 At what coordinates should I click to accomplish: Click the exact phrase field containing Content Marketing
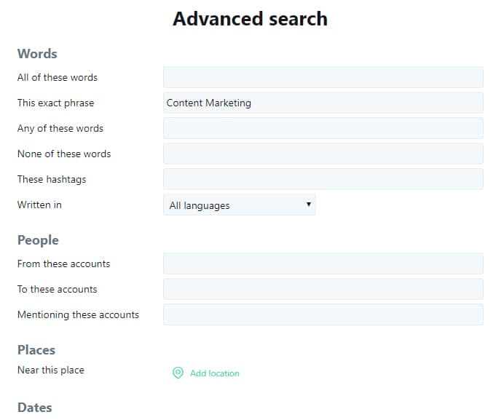pos(323,103)
